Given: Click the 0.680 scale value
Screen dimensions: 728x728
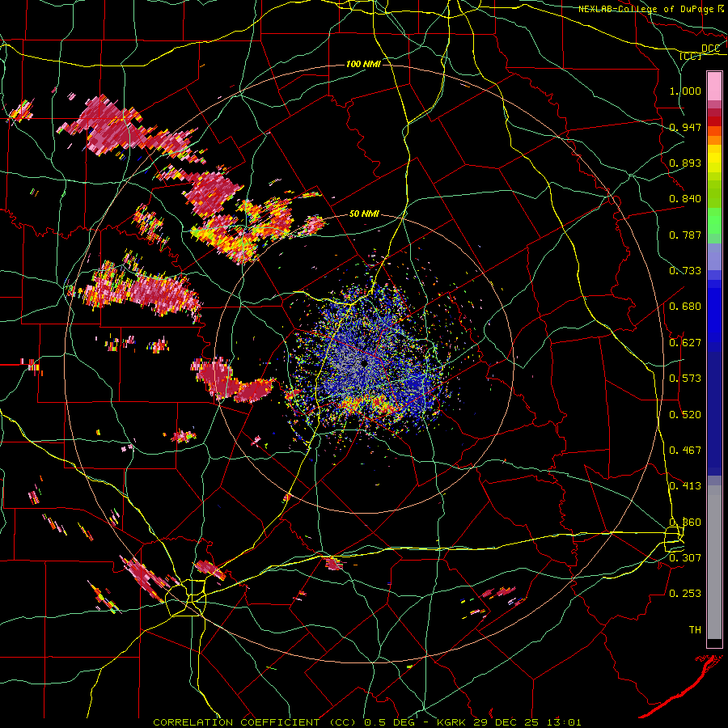Looking at the screenshot, I should pos(685,307).
